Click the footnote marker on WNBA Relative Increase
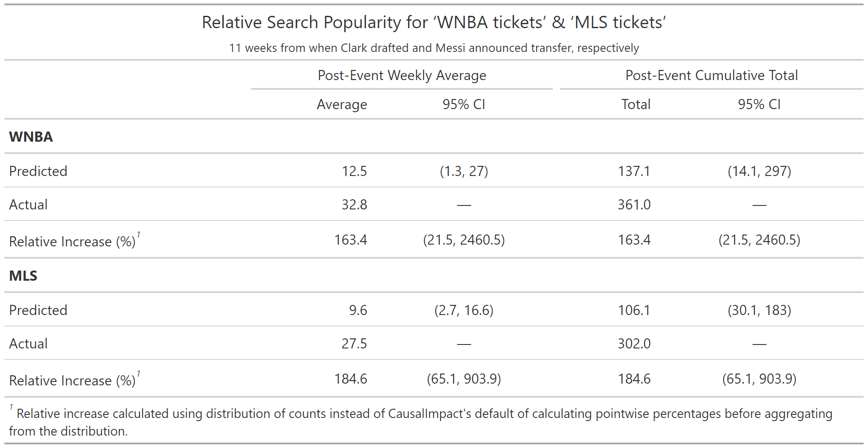Viewport: 868px width, 447px height. (x=139, y=235)
